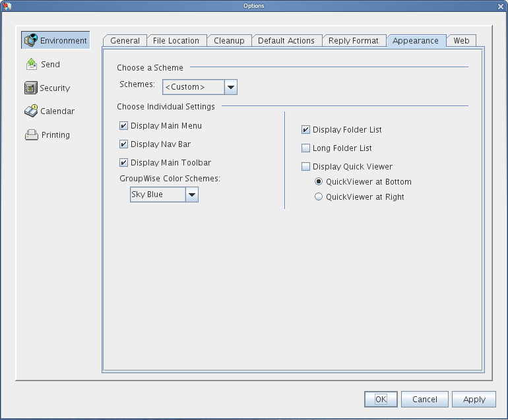
Task: Switch to the Reply Format tab
Action: coord(354,40)
